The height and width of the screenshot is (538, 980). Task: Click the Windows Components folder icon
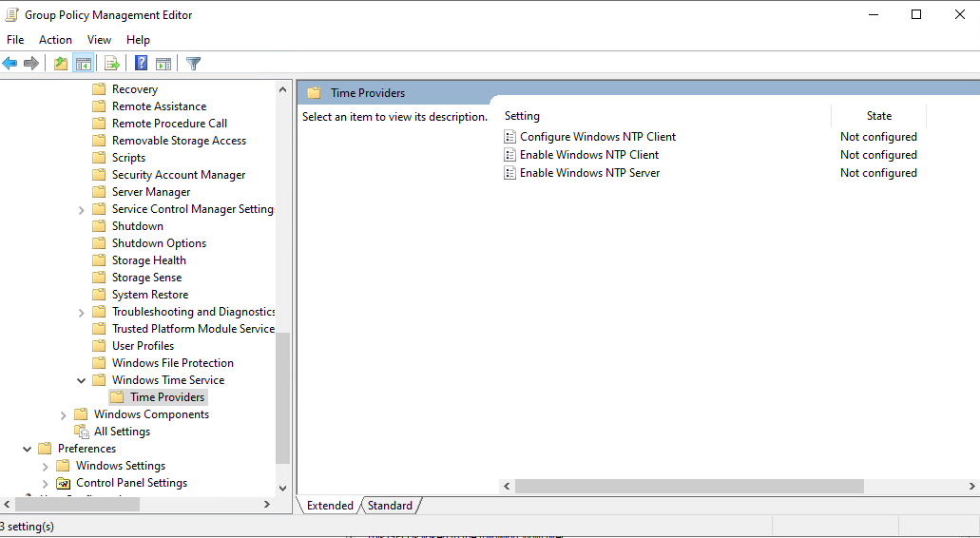coord(81,414)
